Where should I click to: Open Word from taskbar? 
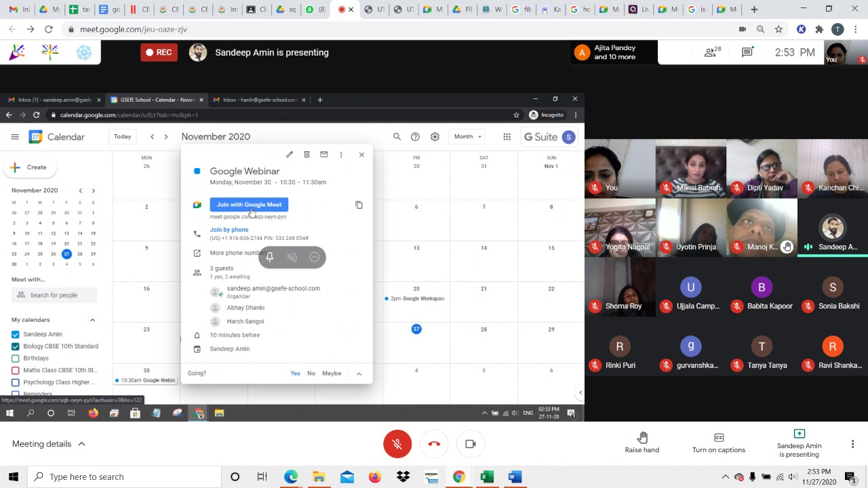click(514, 476)
